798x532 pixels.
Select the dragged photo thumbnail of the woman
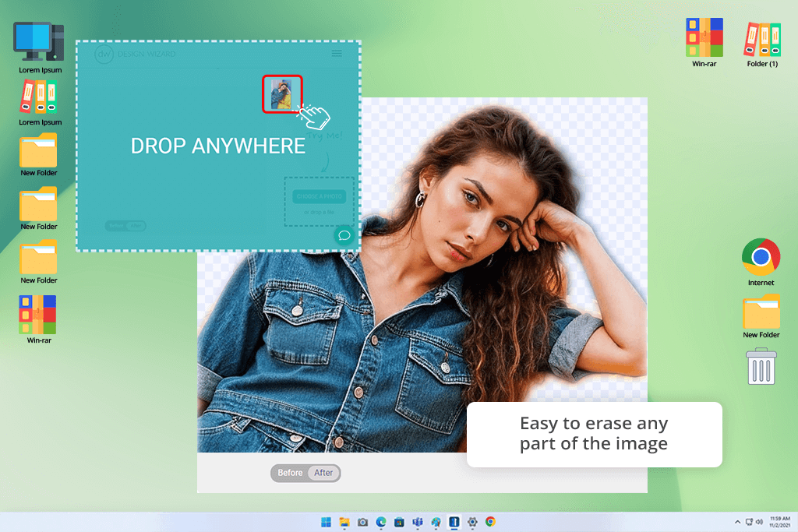tap(282, 94)
